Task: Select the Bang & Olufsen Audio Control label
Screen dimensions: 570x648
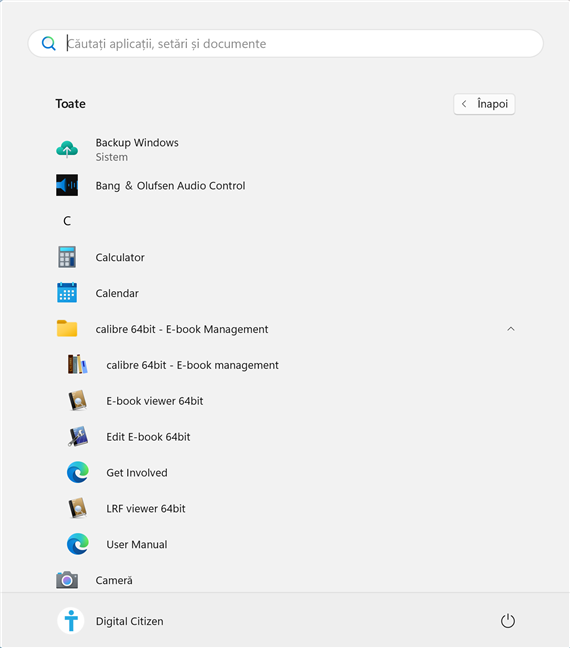Action: [170, 186]
